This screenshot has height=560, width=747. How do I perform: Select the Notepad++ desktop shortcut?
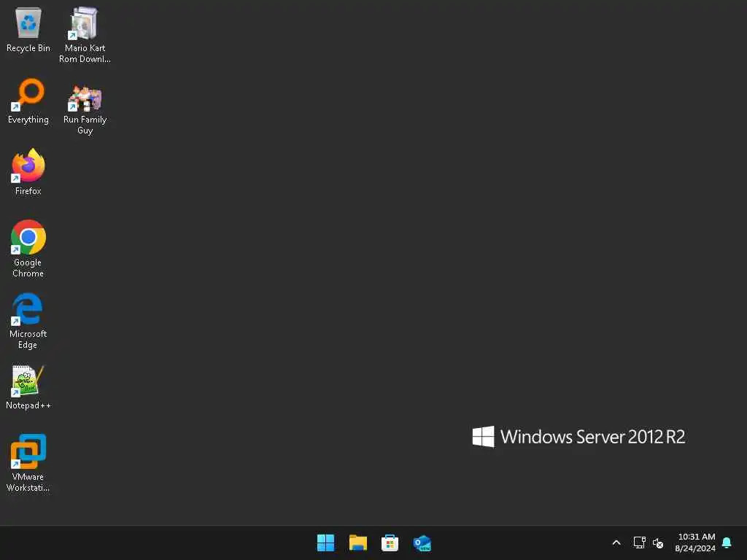[28, 387]
